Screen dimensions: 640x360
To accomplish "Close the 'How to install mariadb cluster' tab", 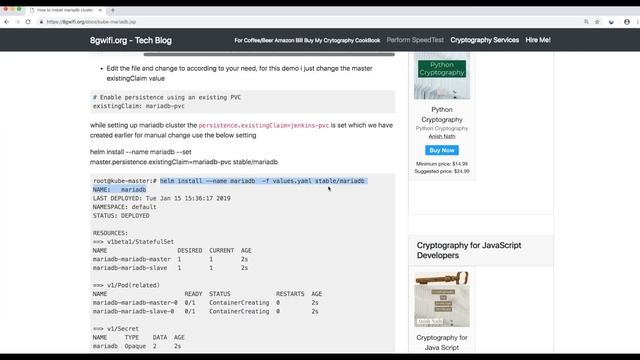I will click(100, 10).
